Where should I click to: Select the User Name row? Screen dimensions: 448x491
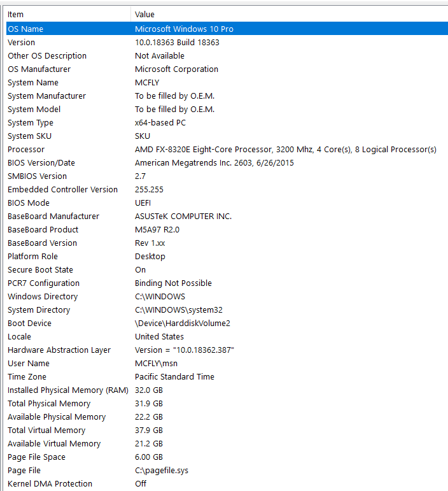click(x=227, y=363)
